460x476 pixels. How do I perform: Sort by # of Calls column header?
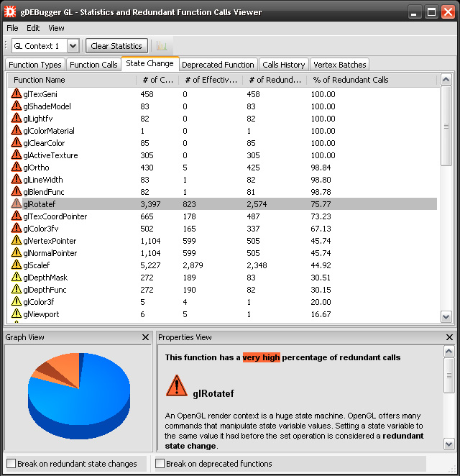pyautogui.click(x=158, y=80)
